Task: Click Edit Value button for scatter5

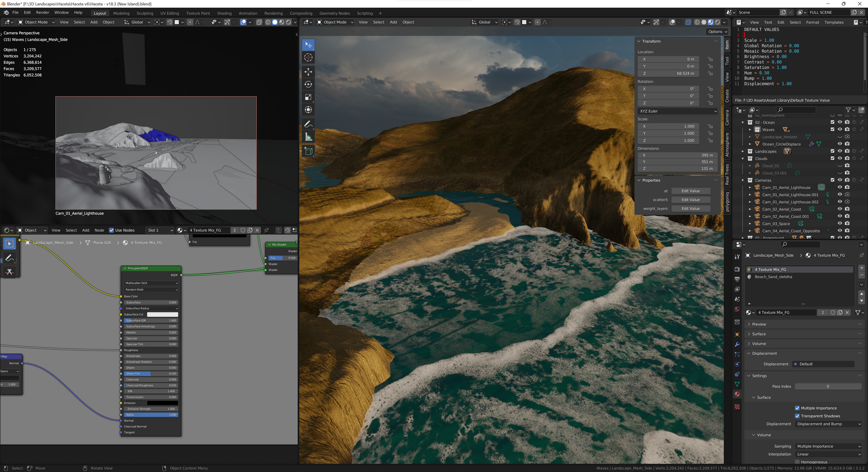Action: (x=690, y=200)
